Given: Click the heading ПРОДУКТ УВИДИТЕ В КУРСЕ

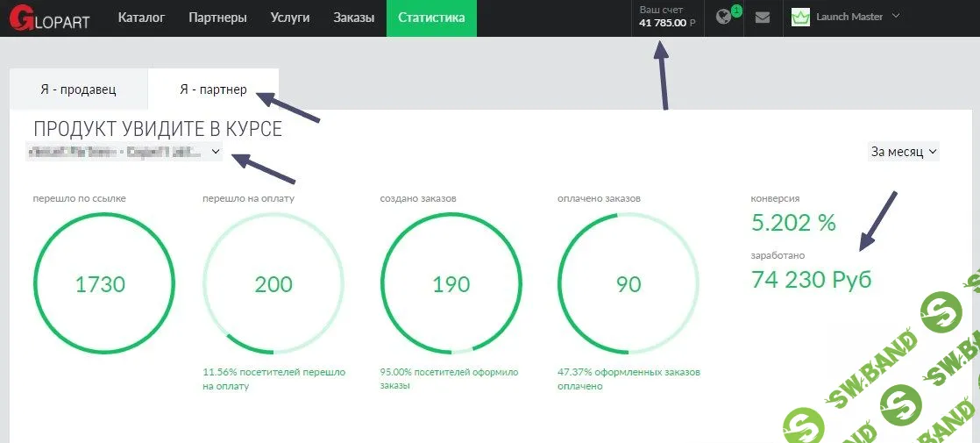Looking at the screenshot, I should click(158, 129).
